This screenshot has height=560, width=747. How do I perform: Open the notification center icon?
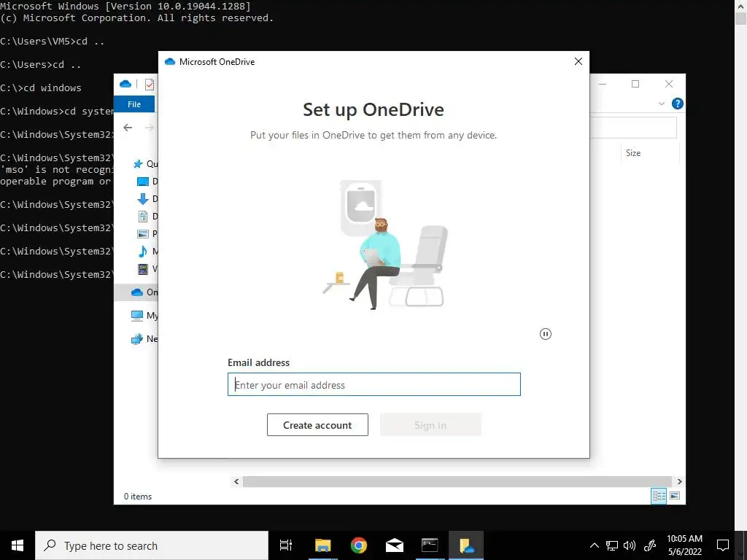click(723, 545)
